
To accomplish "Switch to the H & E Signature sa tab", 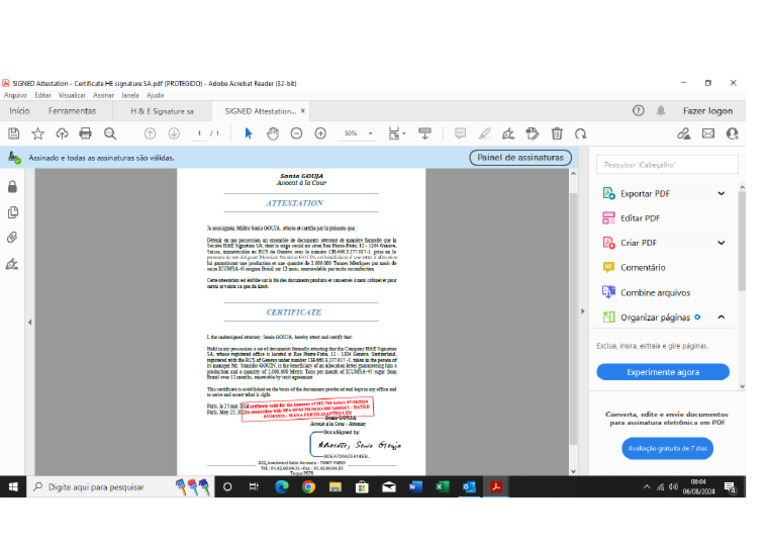I will pyautogui.click(x=162, y=111).
